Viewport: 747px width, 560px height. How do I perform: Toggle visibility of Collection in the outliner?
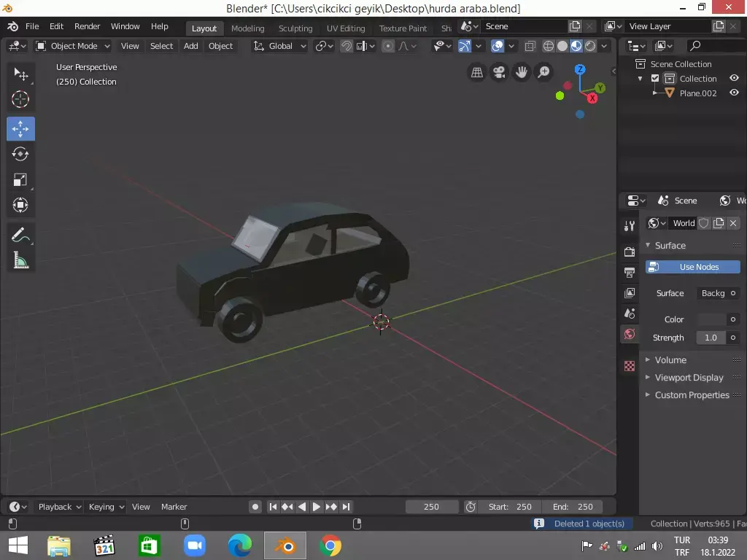click(734, 79)
